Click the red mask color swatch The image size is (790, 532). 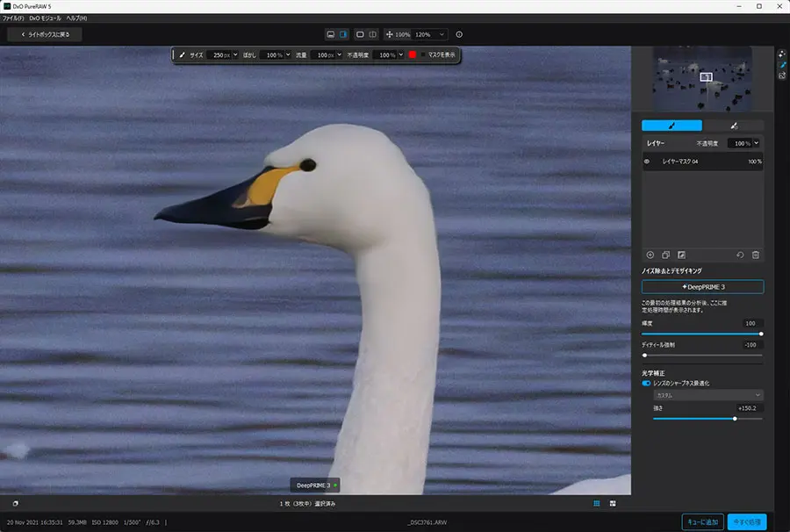[x=413, y=55]
